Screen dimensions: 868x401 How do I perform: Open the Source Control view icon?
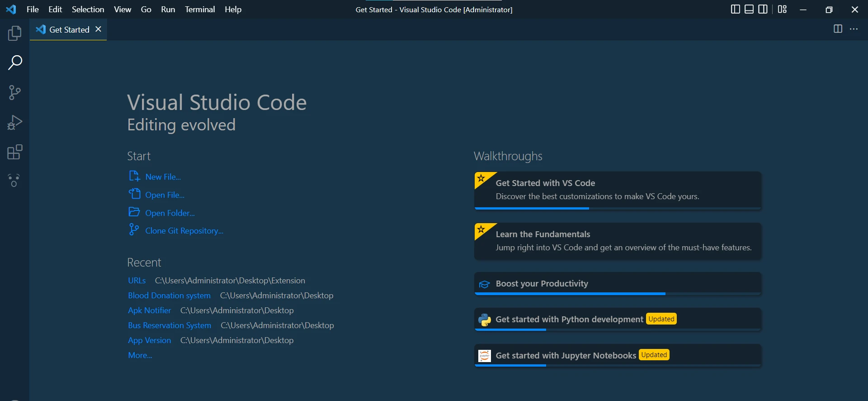pyautogui.click(x=14, y=93)
